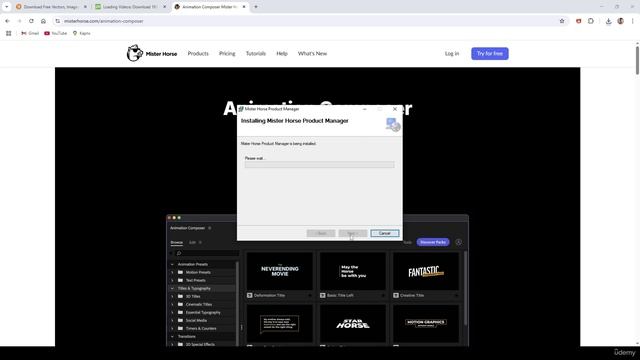640x360 pixels.
Task: Click the Discover Packs button
Action: point(433,242)
